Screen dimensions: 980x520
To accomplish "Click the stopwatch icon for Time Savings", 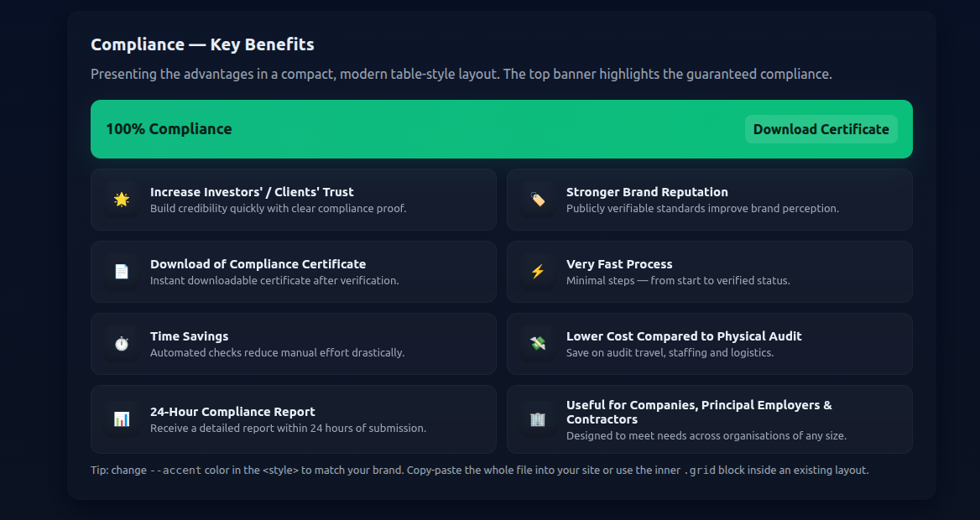I will [x=122, y=344].
